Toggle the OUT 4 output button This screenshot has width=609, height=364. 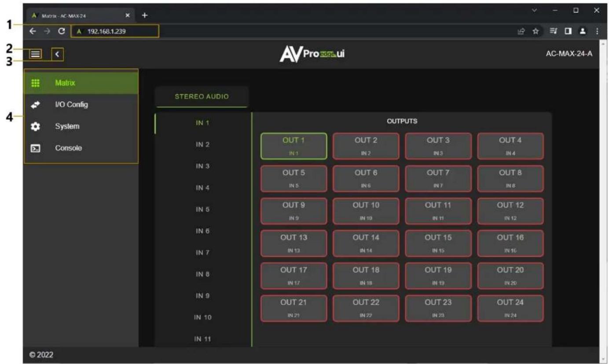click(x=510, y=146)
